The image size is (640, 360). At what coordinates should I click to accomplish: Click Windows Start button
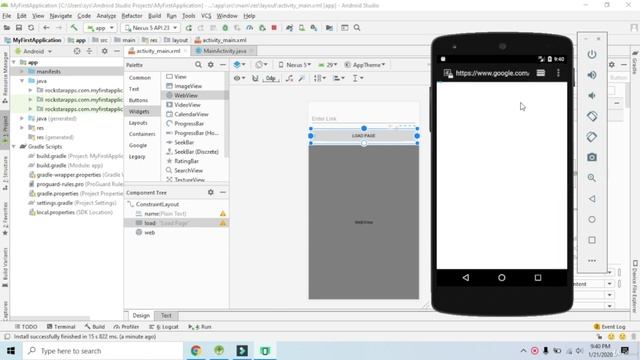click(11, 351)
